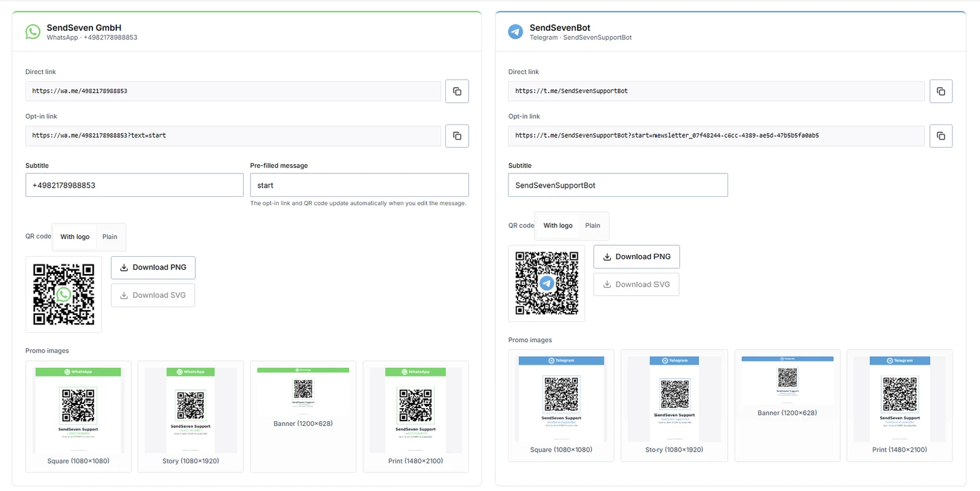
Task: Click the WhatsApp direct link field wa.me/4982178988853
Action: (233, 91)
